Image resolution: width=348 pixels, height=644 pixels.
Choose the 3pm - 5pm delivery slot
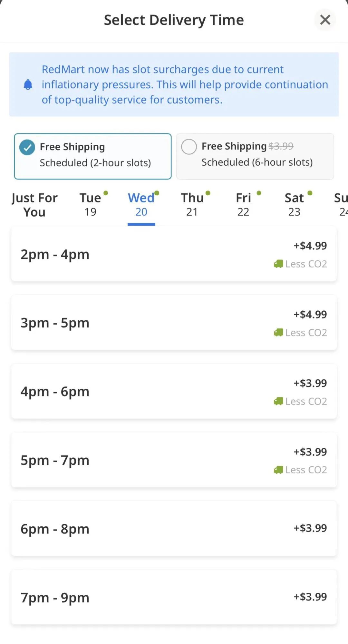pos(174,323)
